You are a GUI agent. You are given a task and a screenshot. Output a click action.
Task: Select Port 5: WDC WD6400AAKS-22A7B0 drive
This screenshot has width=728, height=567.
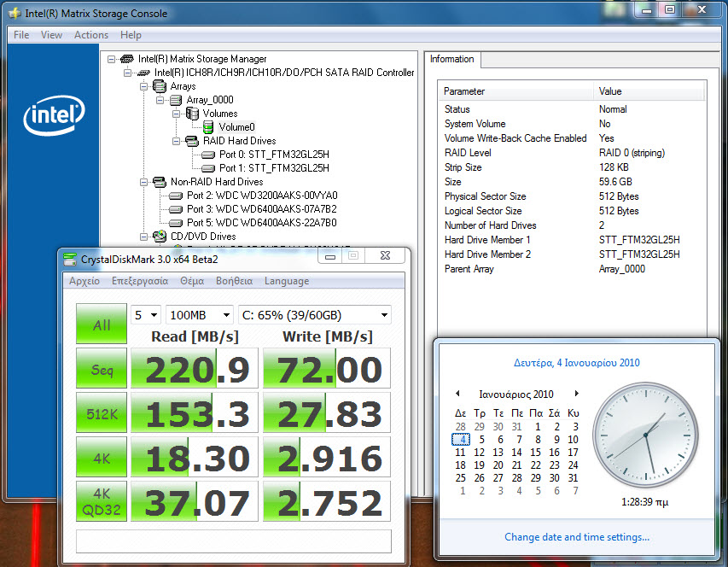[262, 223]
